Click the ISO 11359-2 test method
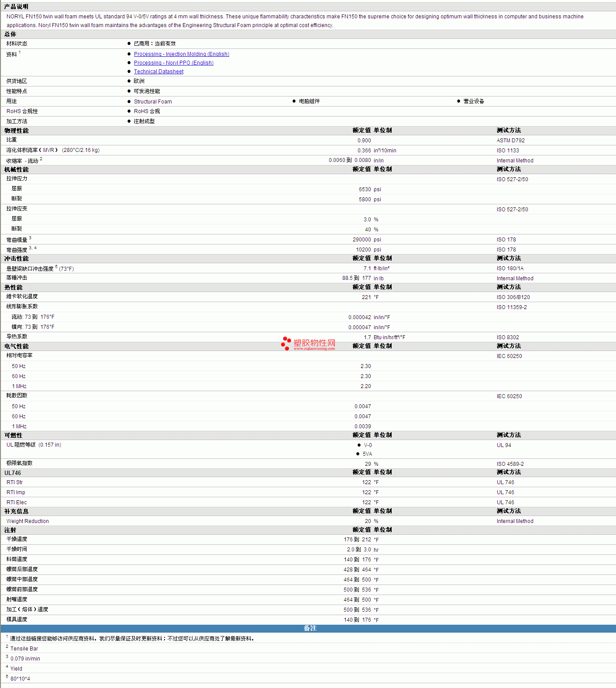Viewport: 616px width, 688px height. pyautogui.click(x=512, y=307)
